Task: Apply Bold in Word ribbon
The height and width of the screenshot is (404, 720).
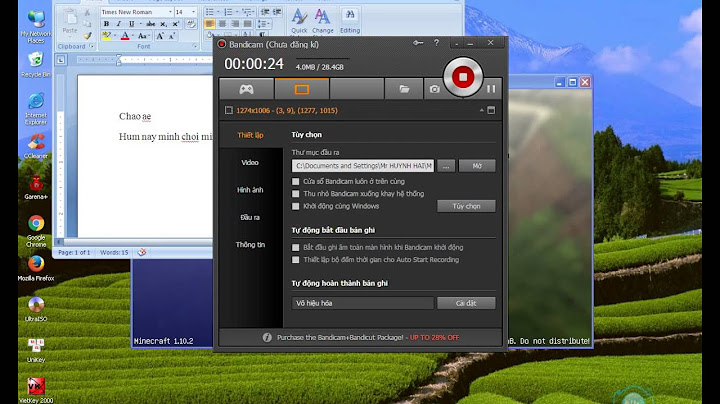Action: 107,24
